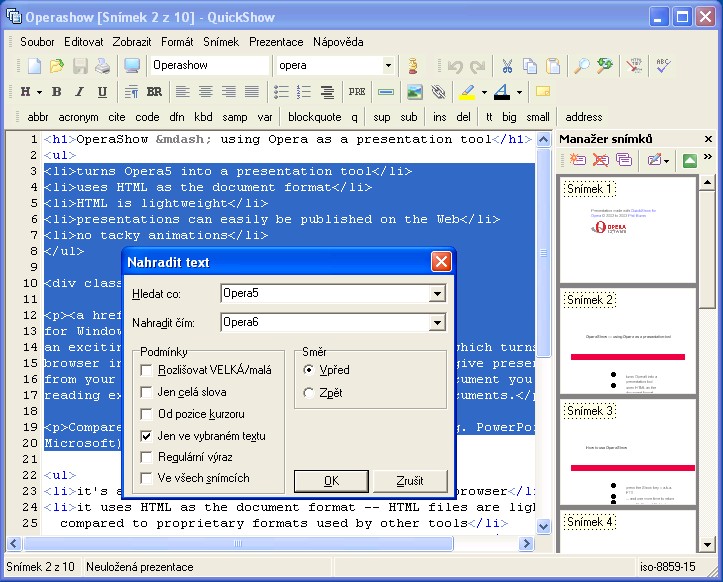The height and width of the screenshot is (582, 723).
Task: Check Ve všech snímcích option
Action: pos(146,478)
